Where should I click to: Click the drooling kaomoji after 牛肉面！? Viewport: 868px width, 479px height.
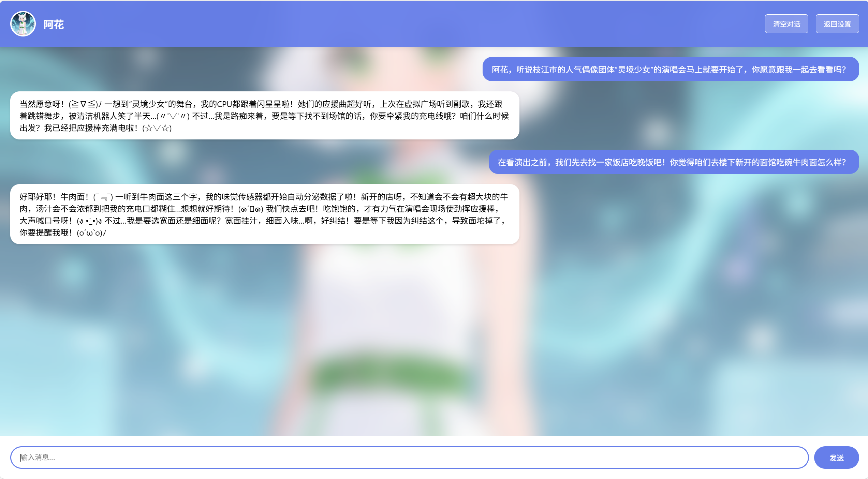point(103,197)
